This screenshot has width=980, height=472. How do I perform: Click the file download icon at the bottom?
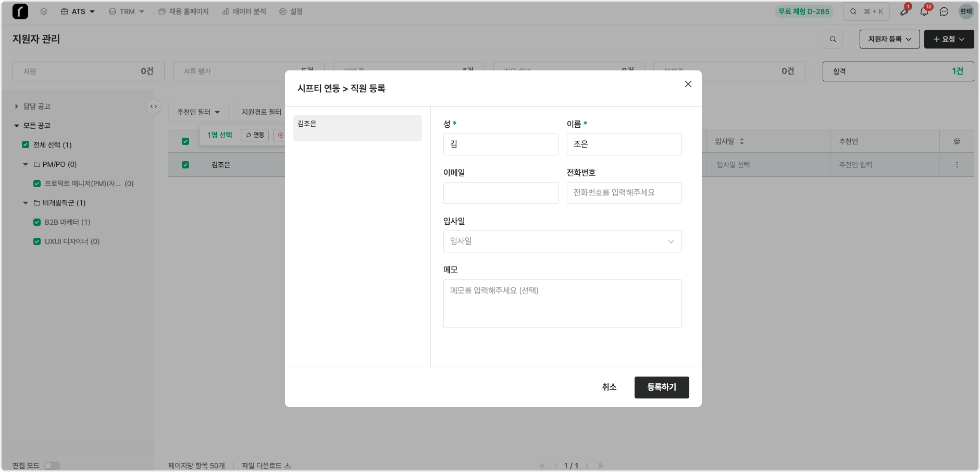pyautogui.click(x=288, y=466)
